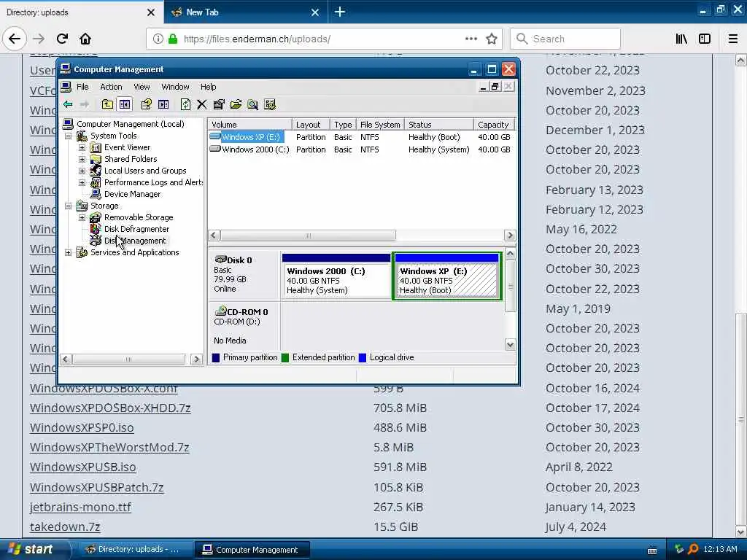Click the Computer Management taskbar button
The width and height of the screenshot is (747, 560).
252,550
